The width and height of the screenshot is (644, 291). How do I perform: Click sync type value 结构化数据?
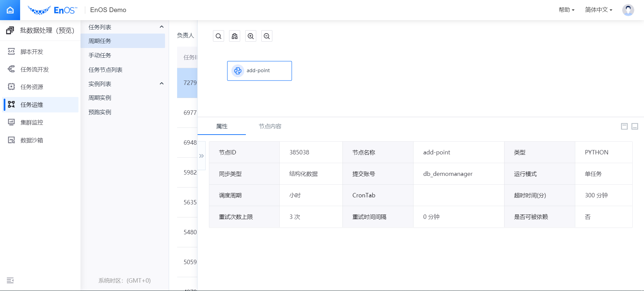point(304,174)
